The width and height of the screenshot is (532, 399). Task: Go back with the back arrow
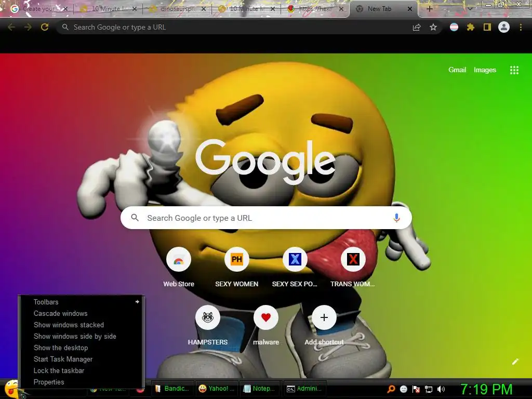(x=11, y=27)
